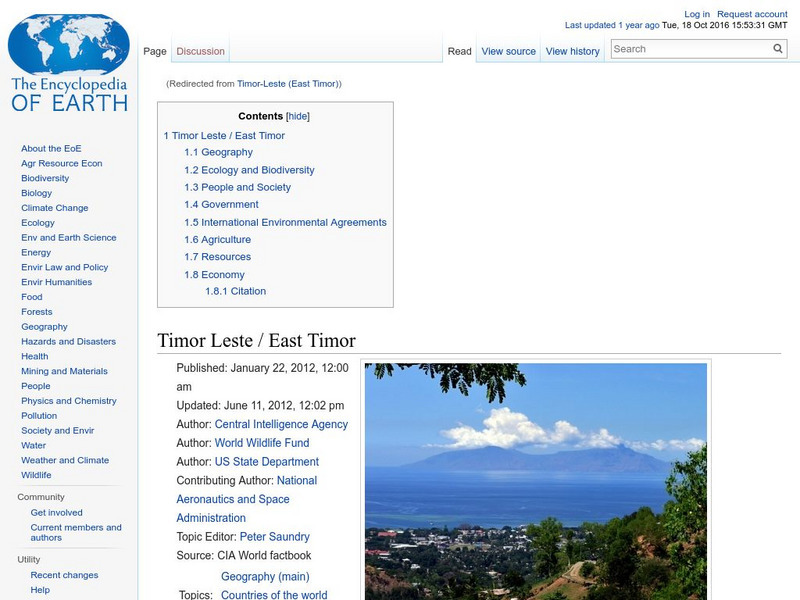Open the Page tab
Image resolution: width=800 pixels, height=600 pixels.
point(156,50)
